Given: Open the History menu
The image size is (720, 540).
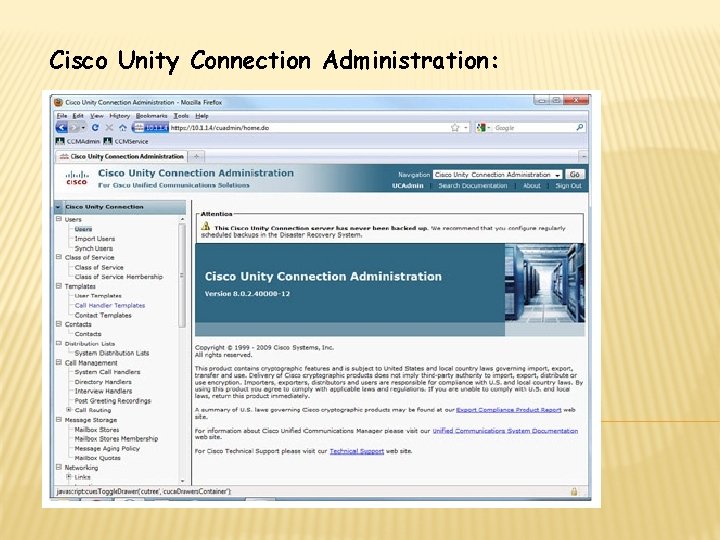Looking at the screenshot, I should click(x=120, y=116).
